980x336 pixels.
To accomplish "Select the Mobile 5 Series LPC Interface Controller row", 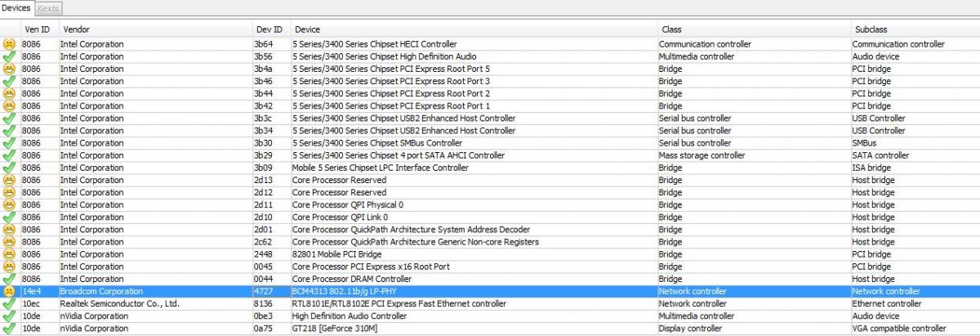I will tap(490, 168).
